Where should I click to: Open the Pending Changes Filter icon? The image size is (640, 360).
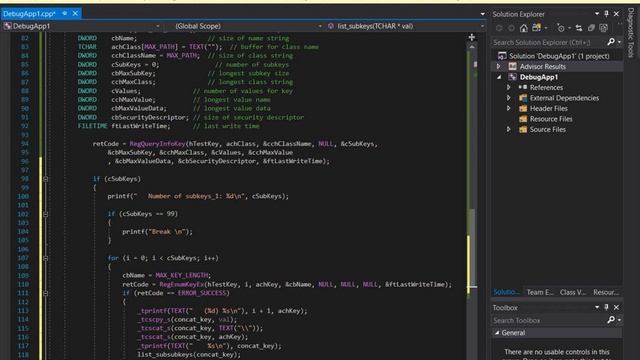coord(561,28)
